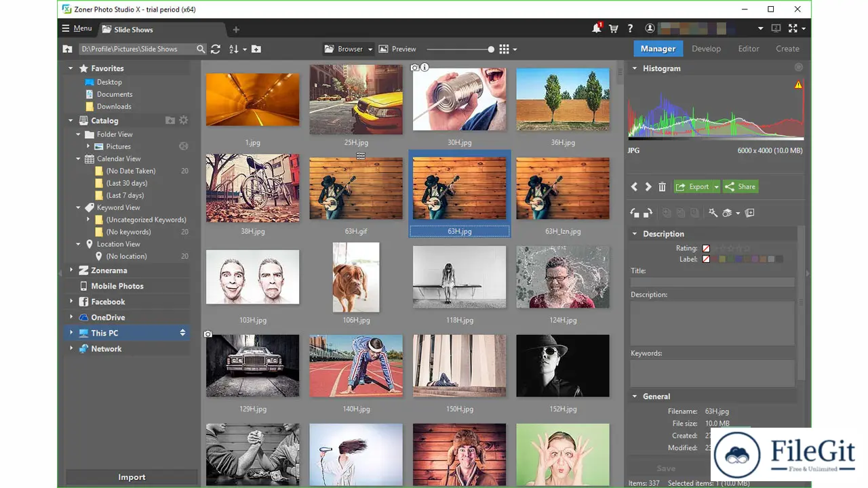The height and width of the screenshot is (488, 868).
Task: Open the shopping cart
Action: 614,28
